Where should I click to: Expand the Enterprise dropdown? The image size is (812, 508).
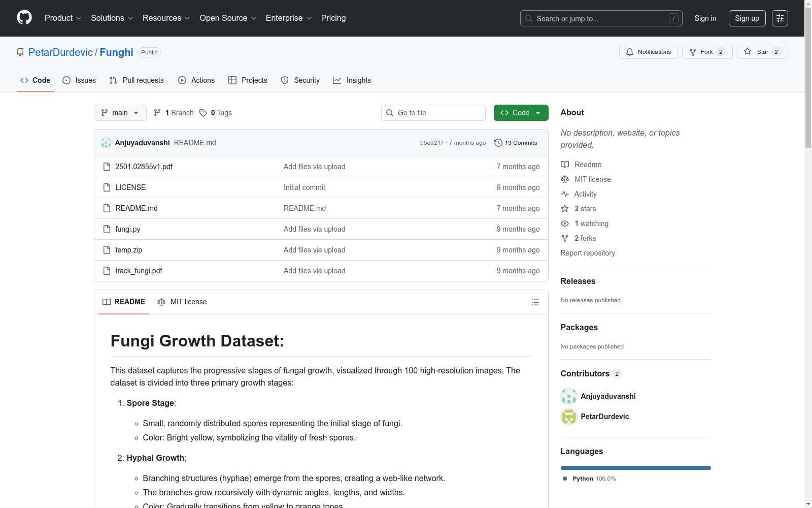[x=289, y=18]
